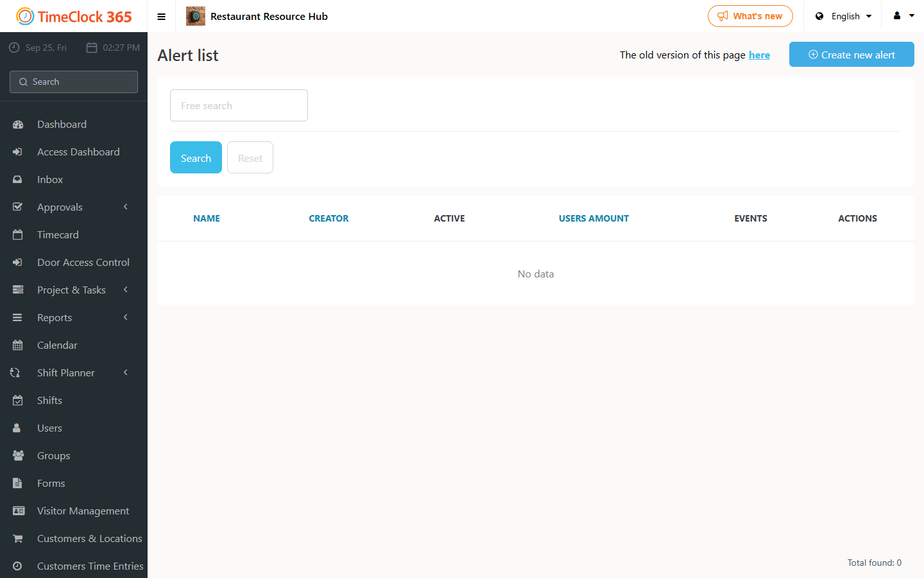The image size is (924, 578).
Task: Sort by USERS AMOUNT column header
Action: tap(594, 218)
